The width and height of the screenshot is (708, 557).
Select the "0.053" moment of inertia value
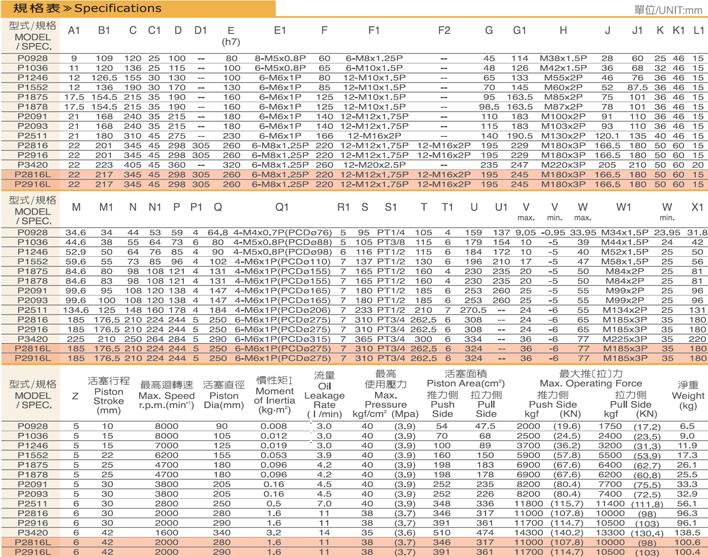(273, 455)
